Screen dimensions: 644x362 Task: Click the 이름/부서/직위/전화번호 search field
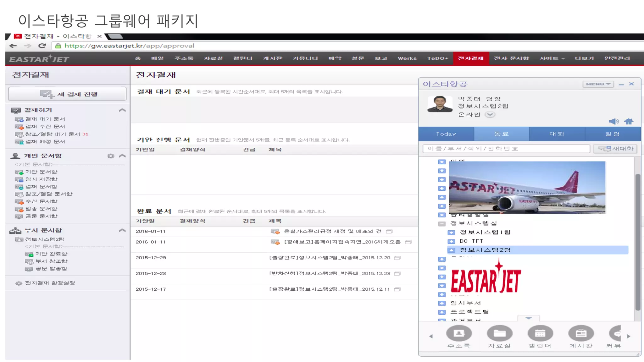pos(506,149)
